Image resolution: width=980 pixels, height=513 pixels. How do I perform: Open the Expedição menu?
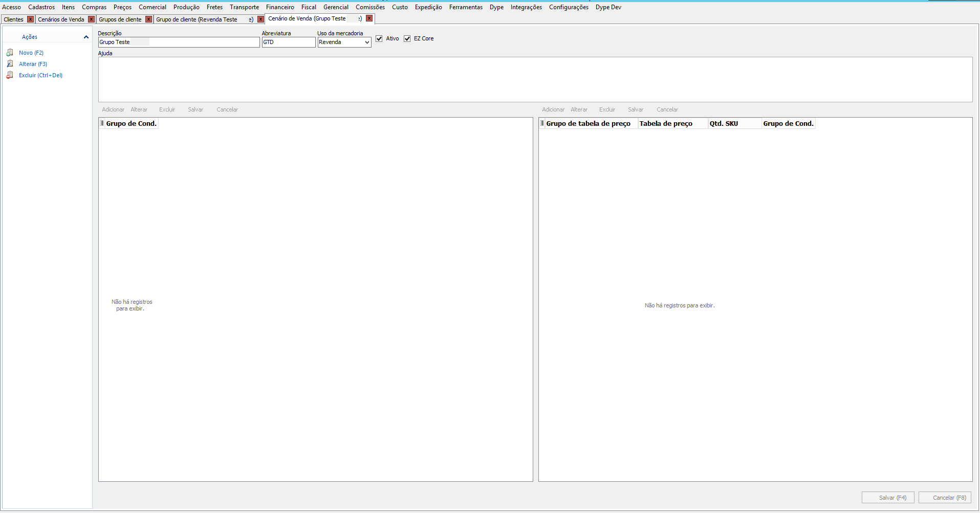428,7
